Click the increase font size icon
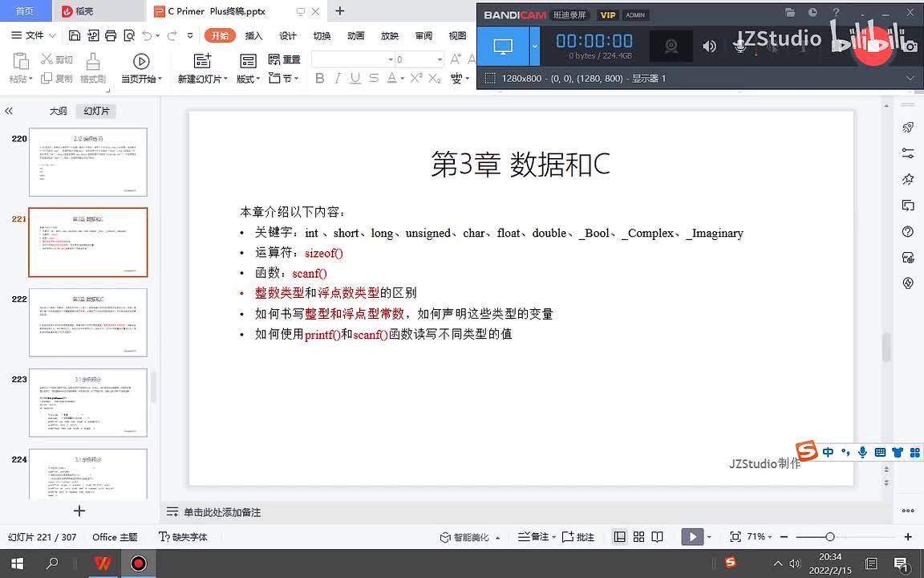Image resolution: width=924 pixels, height=578 pixels. click(x=456, y=59)
